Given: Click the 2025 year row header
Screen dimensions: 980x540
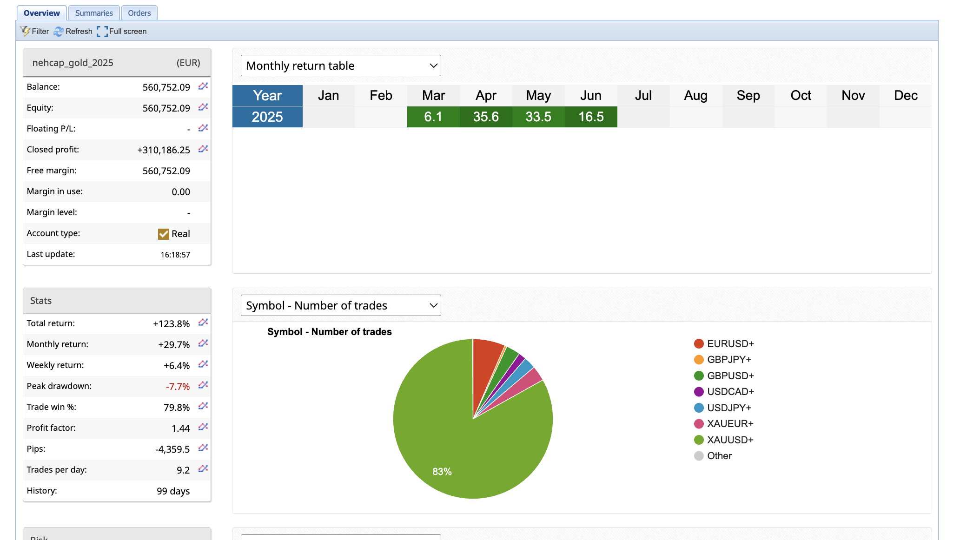Looking at the screenshot, I should click(x=267, y=117).
